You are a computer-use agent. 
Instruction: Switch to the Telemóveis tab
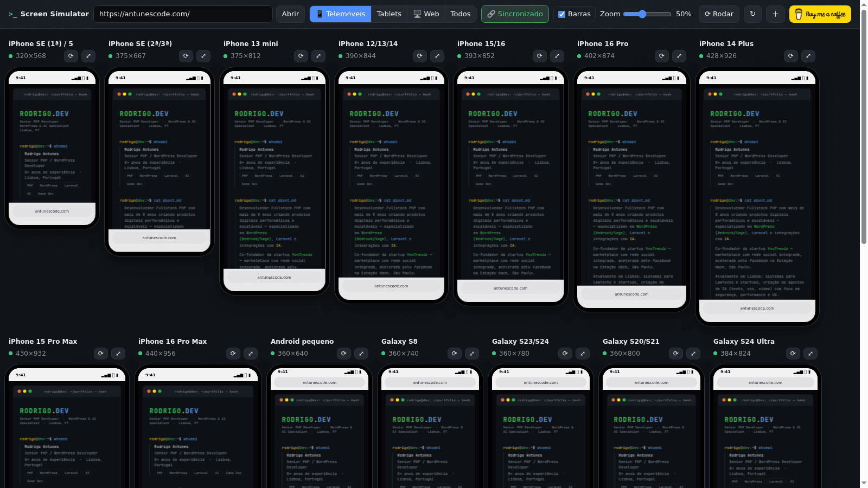coord(341,14)
